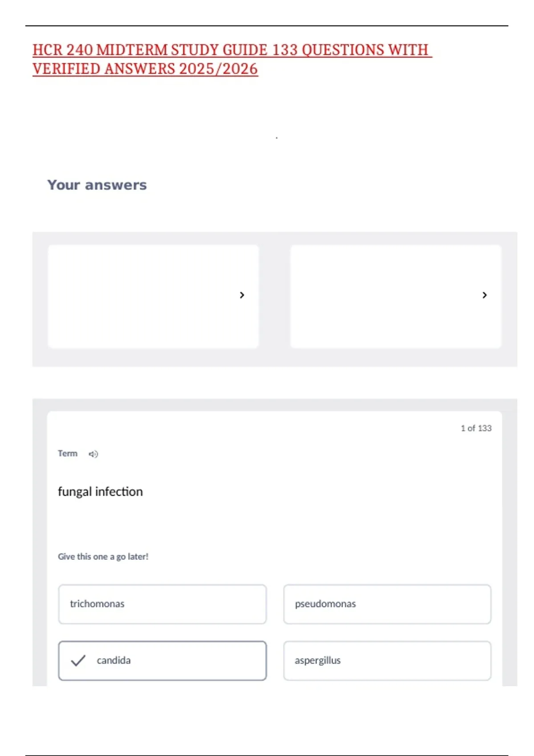Select the fungal infection term text
This screenshot has width=534, height=756.
click(101, 491)
